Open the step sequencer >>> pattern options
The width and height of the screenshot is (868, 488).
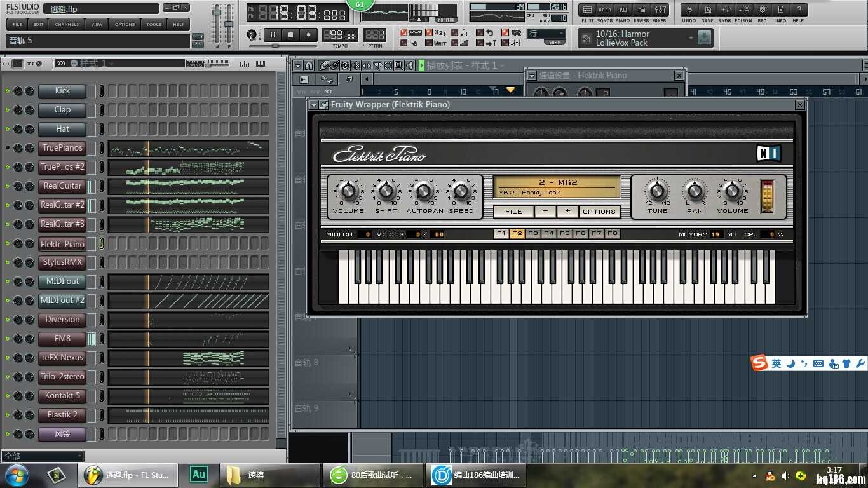click(62, 64)
